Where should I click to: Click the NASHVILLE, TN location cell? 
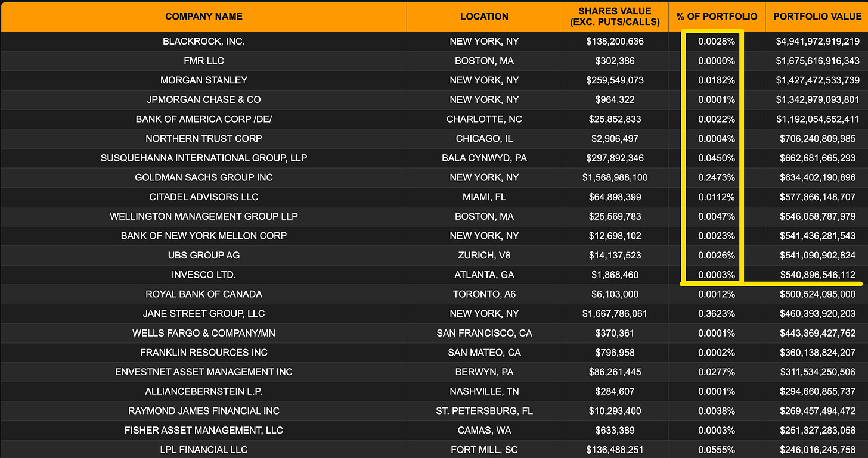click(484, 391)
